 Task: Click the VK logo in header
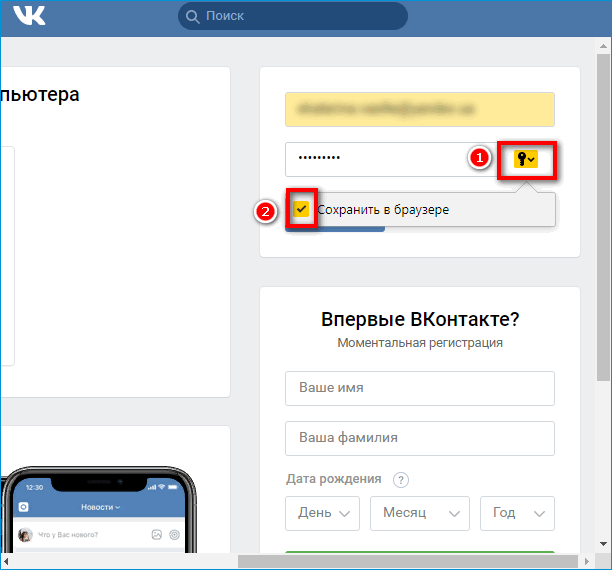[29, 16]
